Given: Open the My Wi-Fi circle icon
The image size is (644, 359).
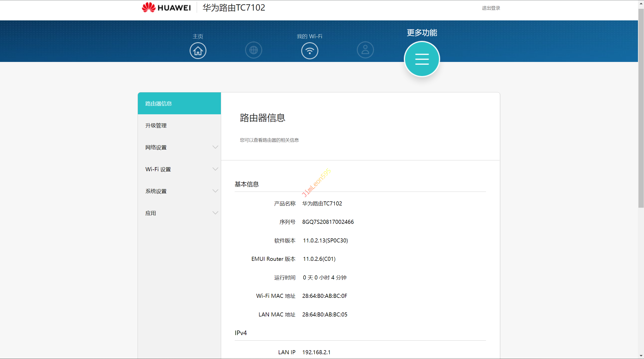Looking at the screenshot, I should 310,51.
